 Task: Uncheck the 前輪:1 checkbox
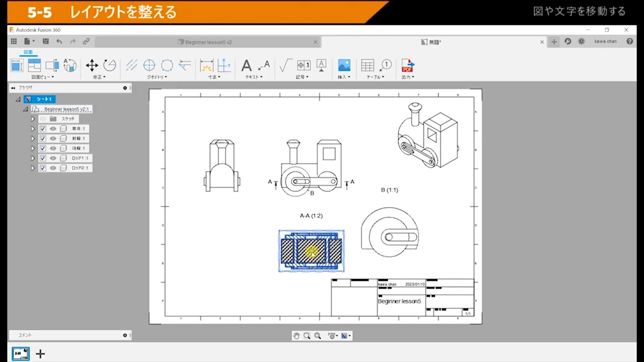[x=43, y=138]
